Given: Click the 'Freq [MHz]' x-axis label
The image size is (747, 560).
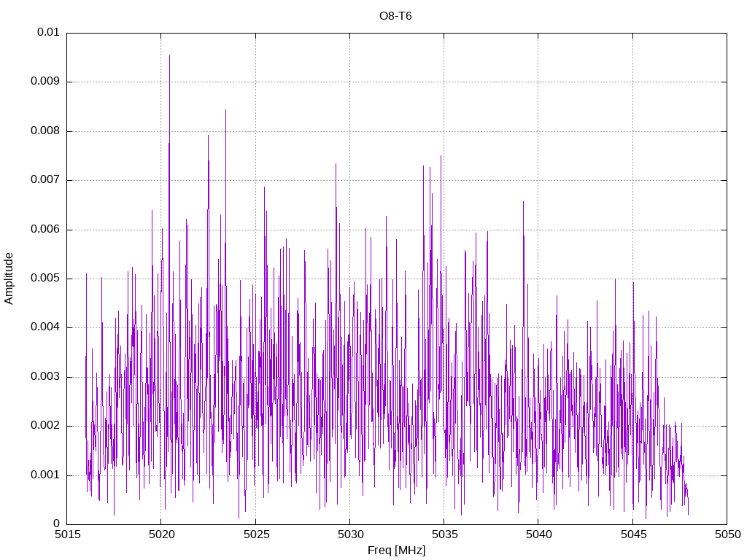Looking at the screenshot, I should click(396, 551).
